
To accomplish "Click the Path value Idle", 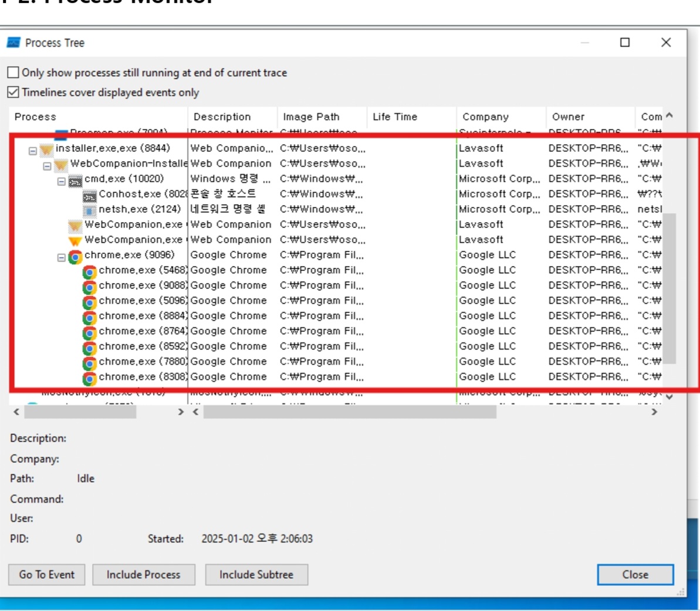I will [x=85, y=478].
